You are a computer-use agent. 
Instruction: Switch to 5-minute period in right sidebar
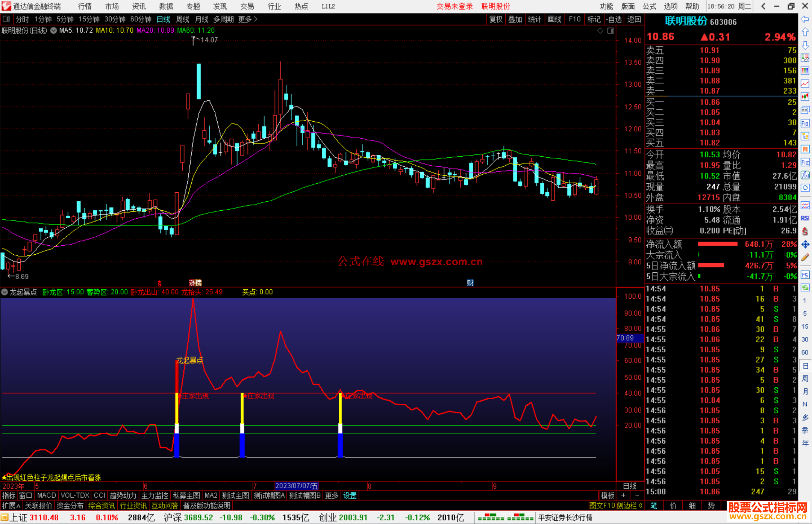pyautogui.click(x=805, y=313)
